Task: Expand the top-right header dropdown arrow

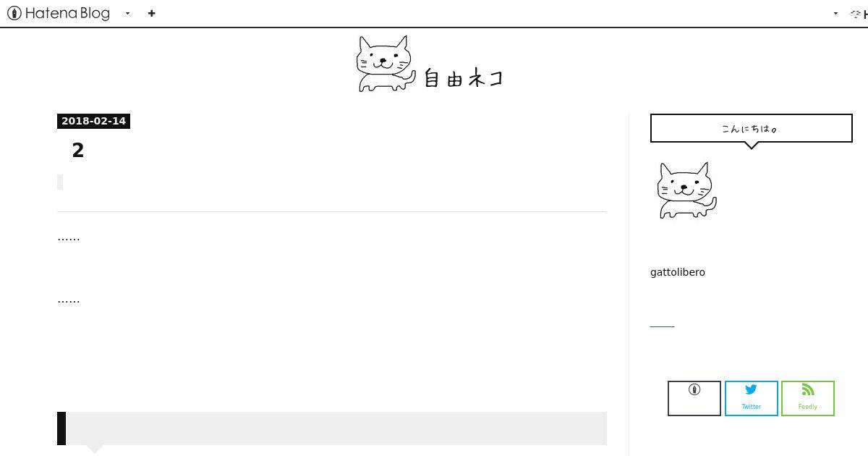Action: tap(835, 13)
